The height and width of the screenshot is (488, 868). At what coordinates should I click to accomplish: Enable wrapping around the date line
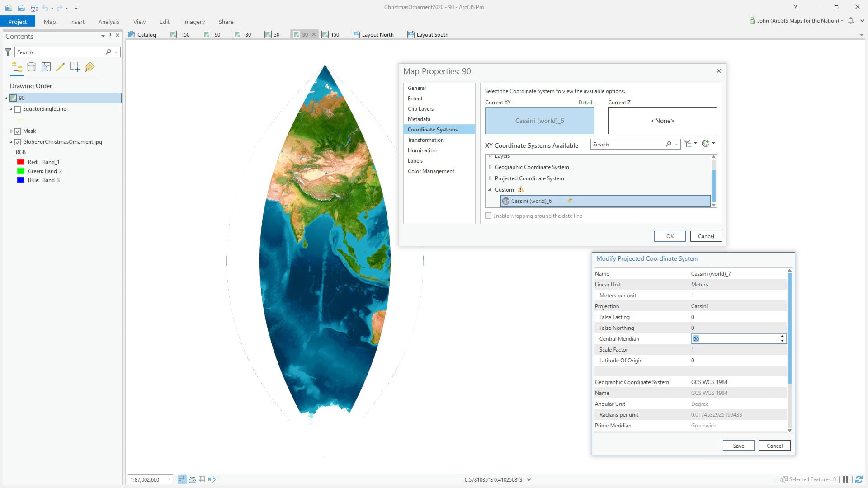click(488, 216)
